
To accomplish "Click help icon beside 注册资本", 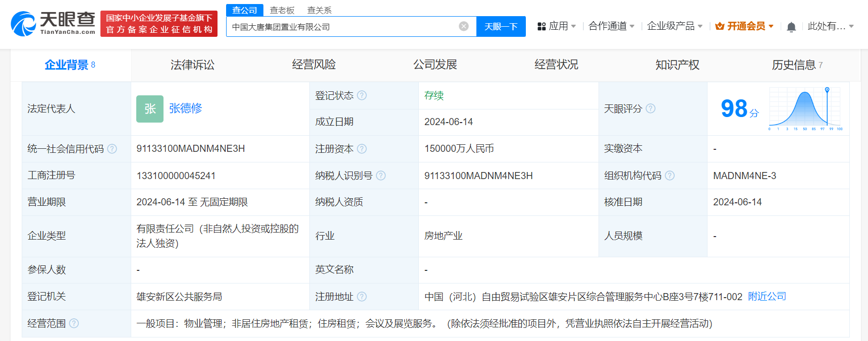I will point(362,149).
